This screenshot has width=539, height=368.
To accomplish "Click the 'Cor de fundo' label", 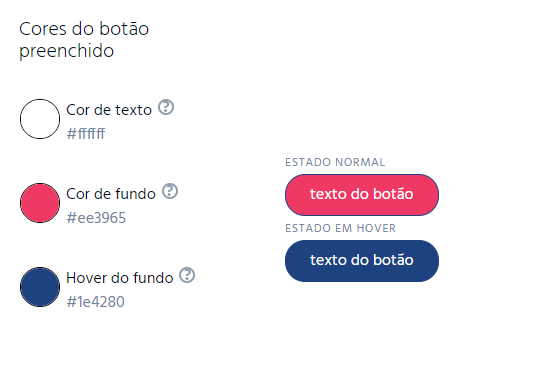I will pos(111,194).
